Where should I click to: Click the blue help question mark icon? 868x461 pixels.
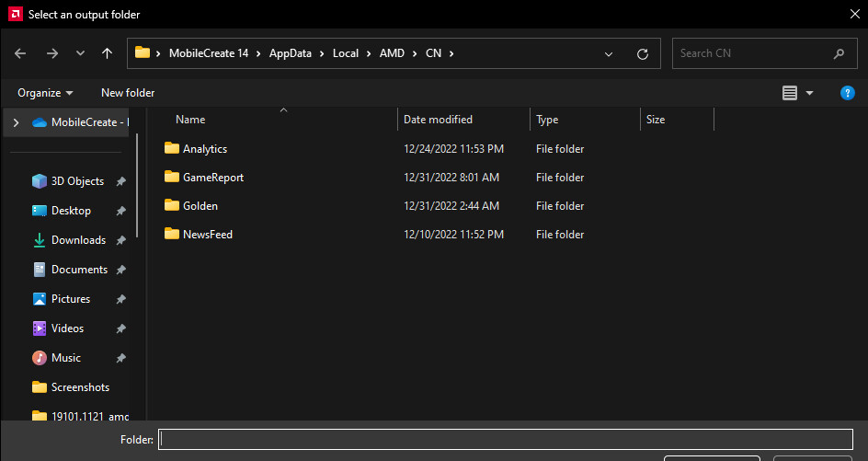[848, 93]
